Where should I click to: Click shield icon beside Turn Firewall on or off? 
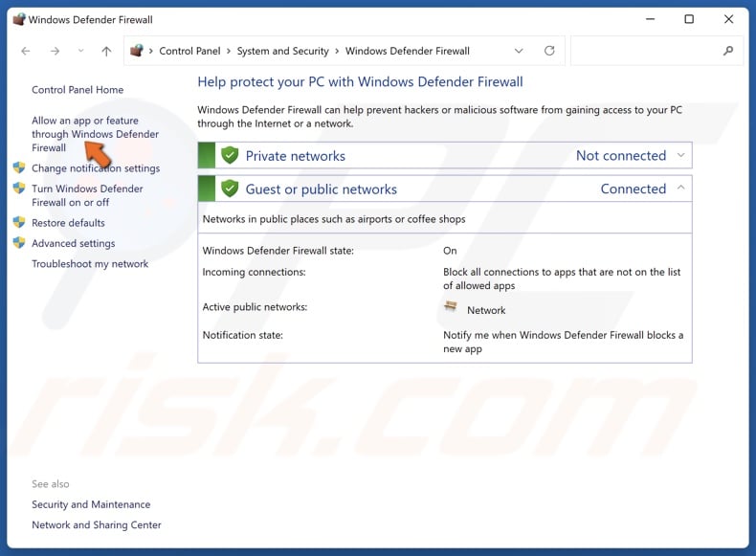point(19,188)
